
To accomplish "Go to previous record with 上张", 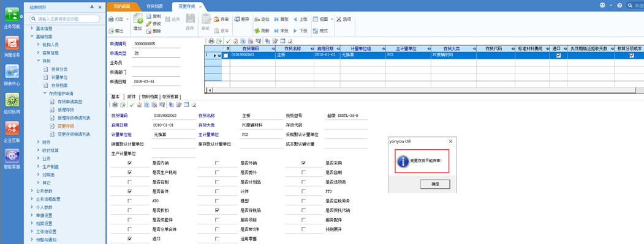I will [x=300, y=20].
